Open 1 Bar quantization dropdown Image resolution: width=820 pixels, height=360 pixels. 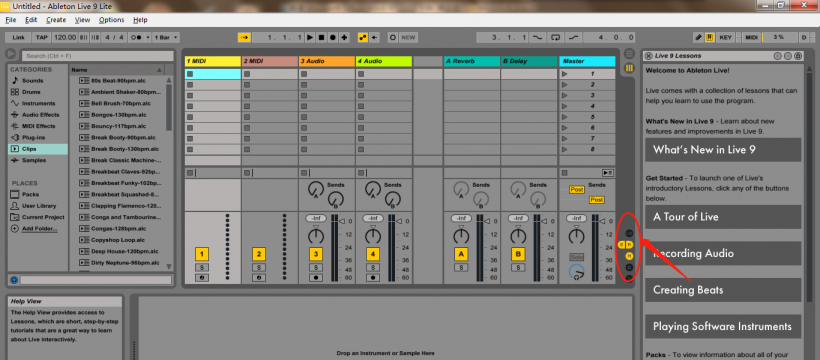tap(166, 38)
